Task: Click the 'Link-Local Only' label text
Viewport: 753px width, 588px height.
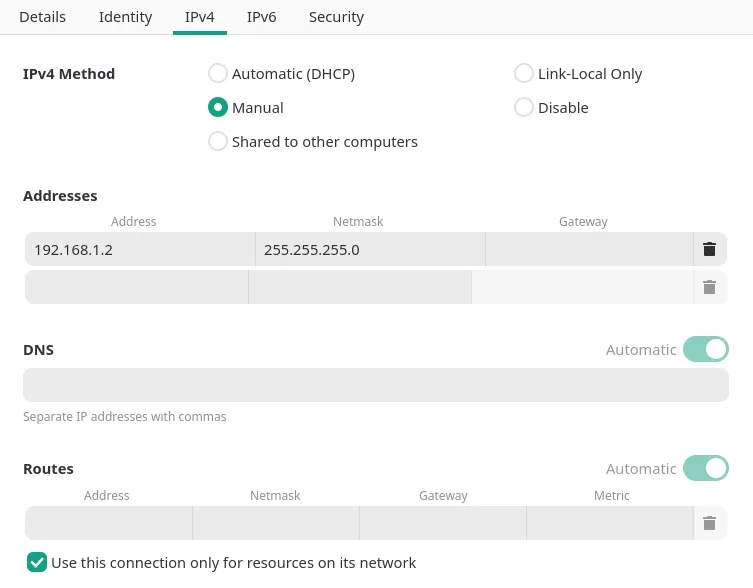Action: point(590,74)
